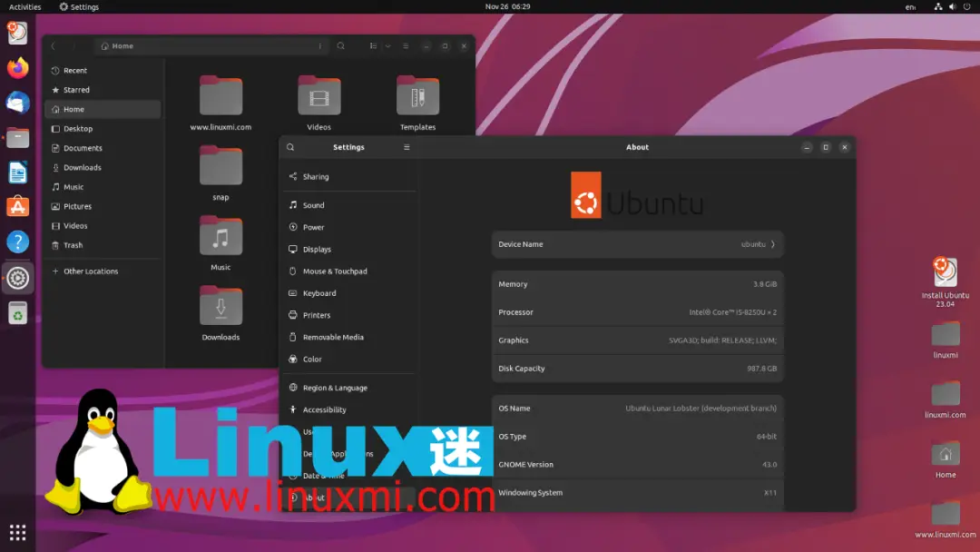The height and width of the screenshot is (552, 980).
Task: Open Firefox from the dock
Action: 17,67
